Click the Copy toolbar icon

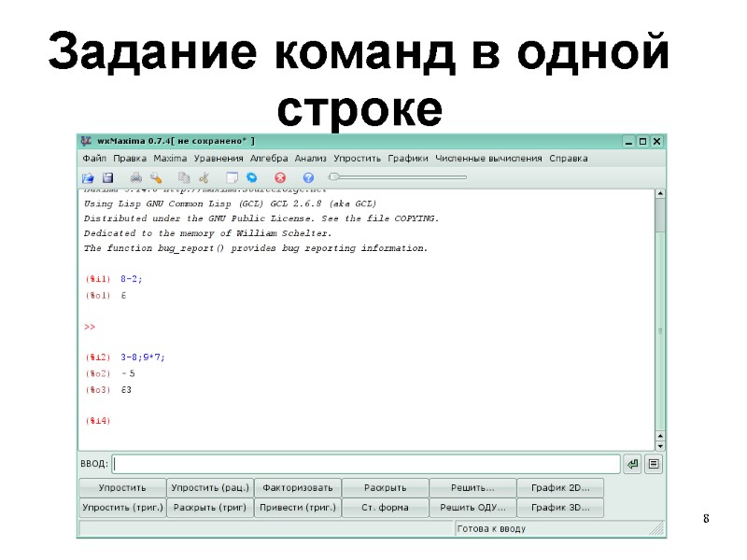[184, 177]
